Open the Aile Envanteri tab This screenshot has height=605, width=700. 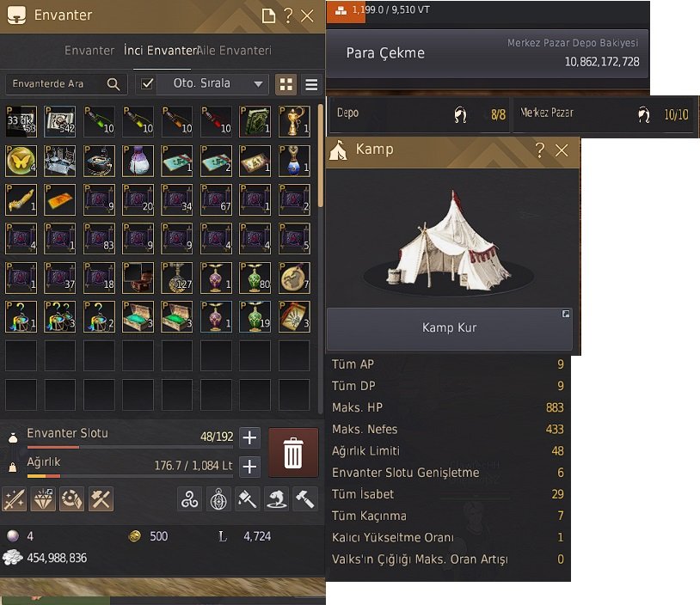pyautogui.click(x=235, y=51)
